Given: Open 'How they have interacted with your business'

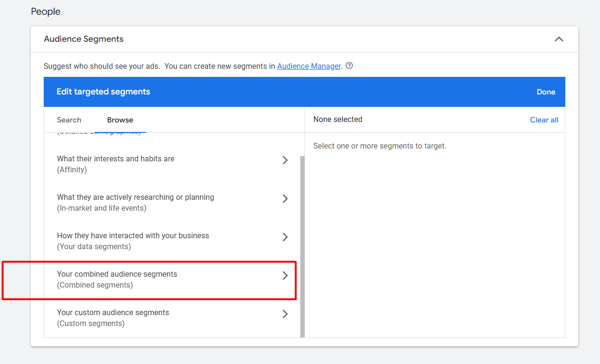Looking at the screenshot, I should tap(133, 236).
